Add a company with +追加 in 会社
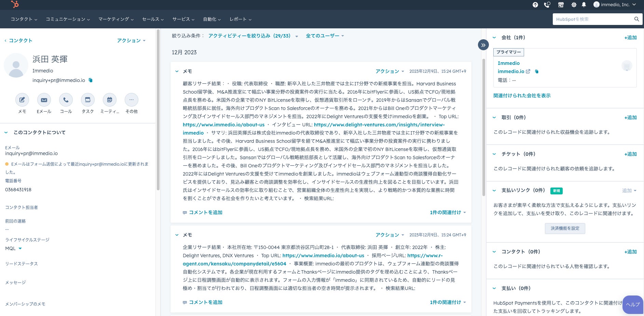Viewport: 644px width, 316px height. [x=630, y=38]
